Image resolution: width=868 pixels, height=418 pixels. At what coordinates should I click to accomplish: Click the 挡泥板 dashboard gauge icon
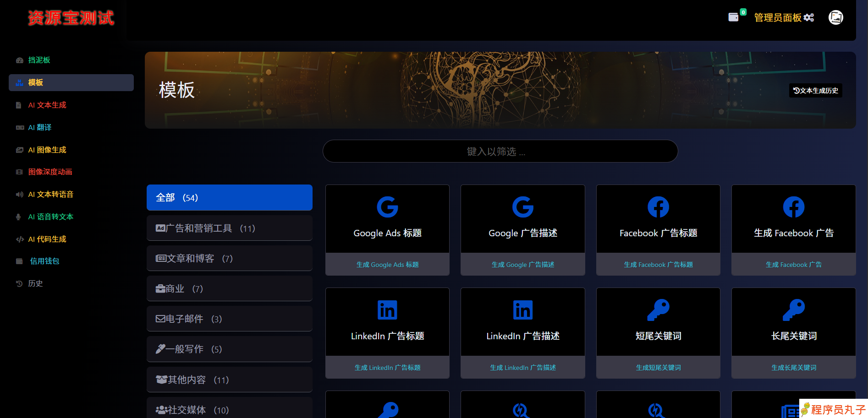(x=19, y=60)
